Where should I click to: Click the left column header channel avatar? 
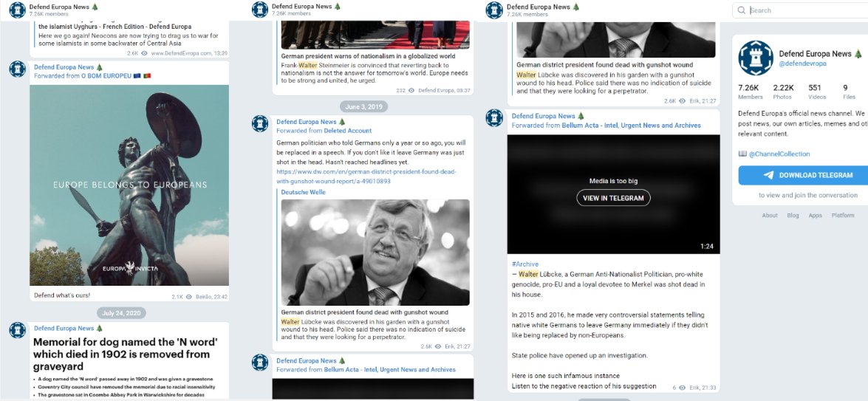(18, 10)
